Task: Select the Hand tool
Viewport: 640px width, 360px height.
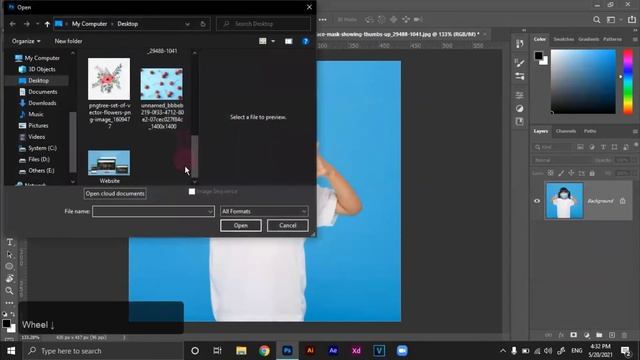Action: pos(9,279)
